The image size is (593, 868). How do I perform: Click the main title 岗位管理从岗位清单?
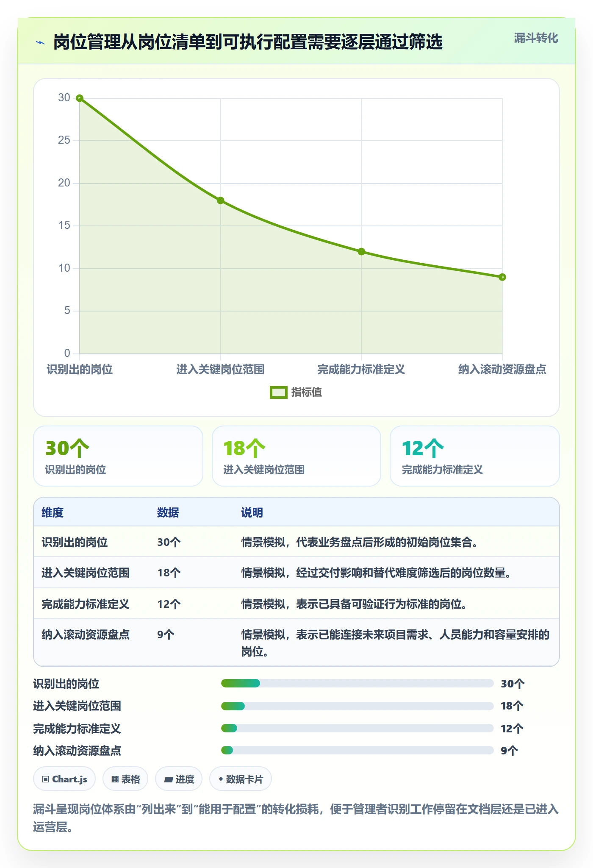coord(248,42)
